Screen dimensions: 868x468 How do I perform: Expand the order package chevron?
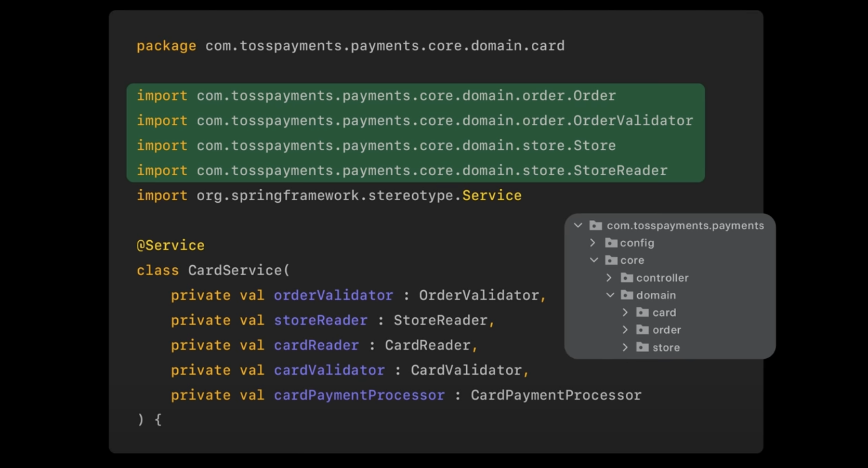[625, 330]
